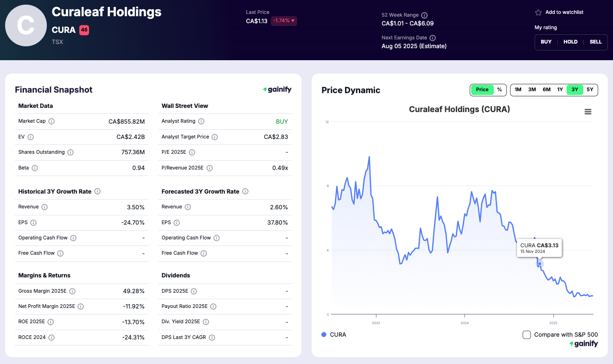The width and height of the screenshot is (613, 364).
Task: Click info icon beside Analyst Target Price
Action: pos(215,137)
